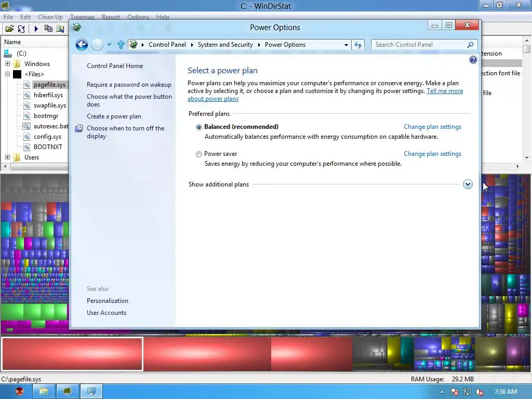The width and height of the screenshot is (532, 399).
Task: Open the recent pages dropdown next to forward arrow
Action: coord(109,45)
